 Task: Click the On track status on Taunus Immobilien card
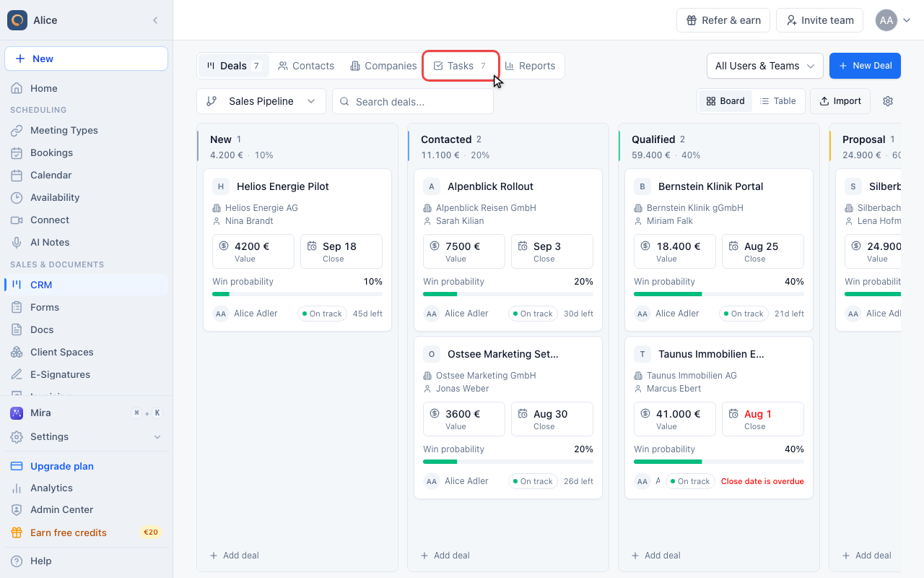point(690,481)
